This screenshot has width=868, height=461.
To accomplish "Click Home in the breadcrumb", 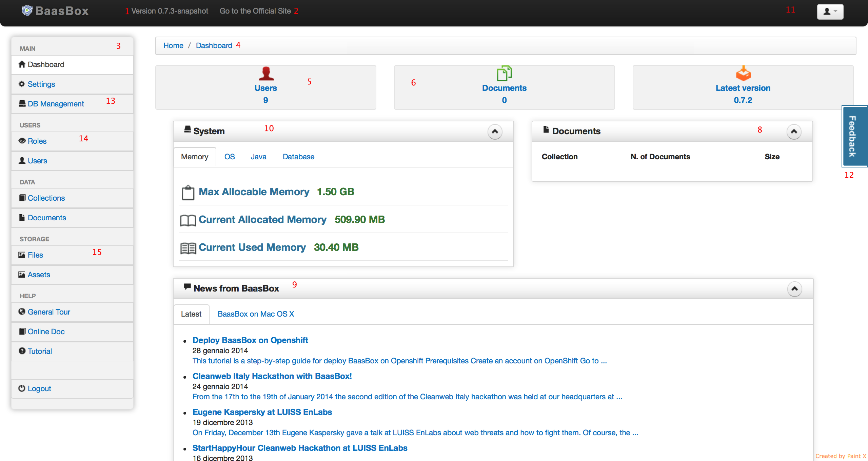I will (173, 45).
